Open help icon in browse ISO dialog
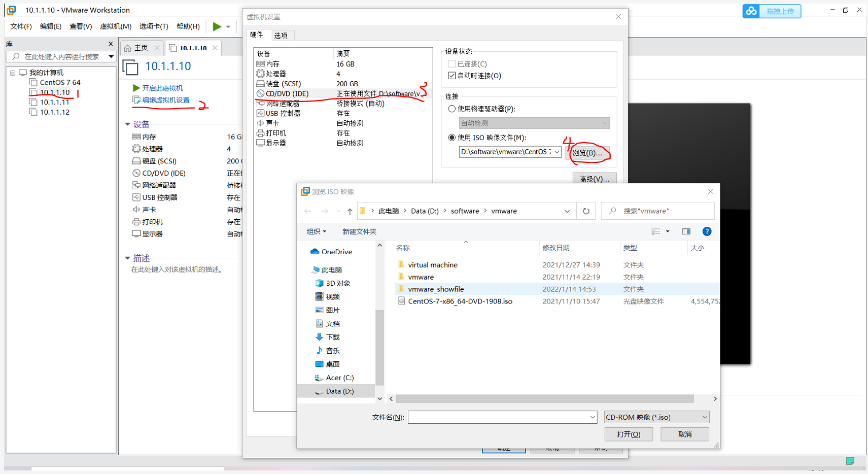The width and height of the screenshot is (868, 474). coord(707,231)
